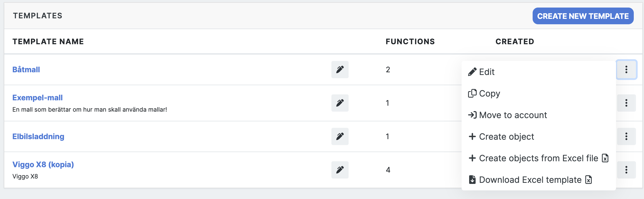644x199 pixels.
Task: Open the three-dot menu for Viggo X8 (kopia)
Action: [627, 170]
